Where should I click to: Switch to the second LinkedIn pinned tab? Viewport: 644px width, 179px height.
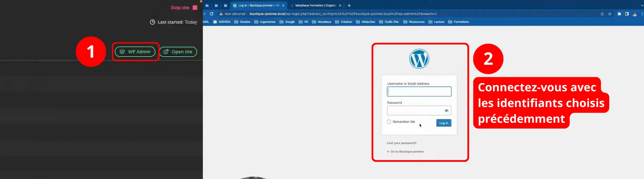pyautogui.click(x=216, y=5)
